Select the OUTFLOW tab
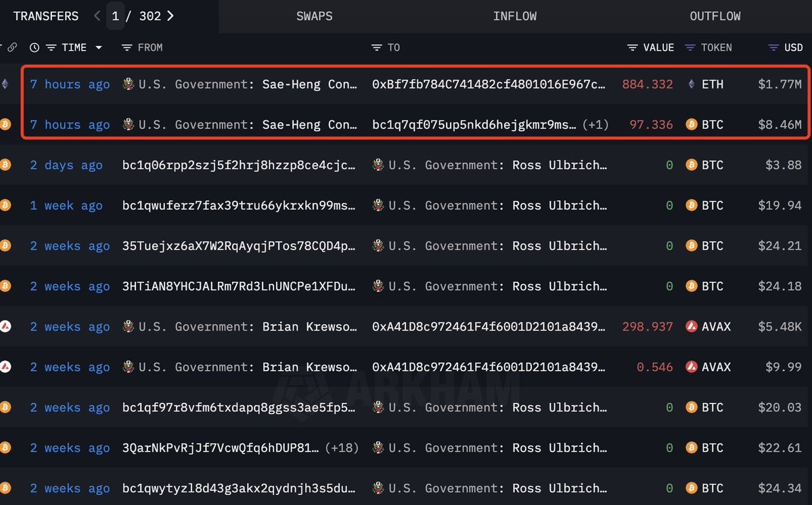This screenshot has height=505, width=812. click(x=715, y=16)
